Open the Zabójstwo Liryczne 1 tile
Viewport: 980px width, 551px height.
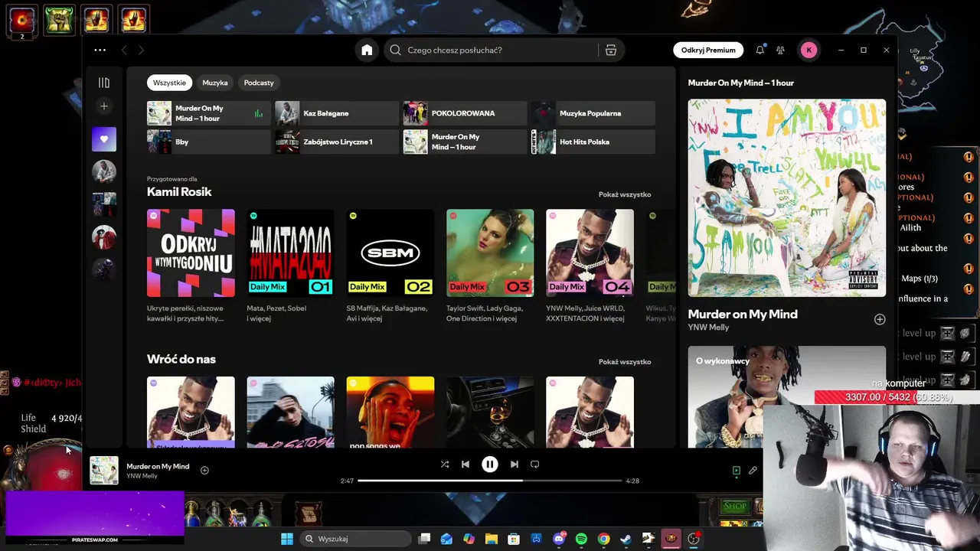coord(337,142)
